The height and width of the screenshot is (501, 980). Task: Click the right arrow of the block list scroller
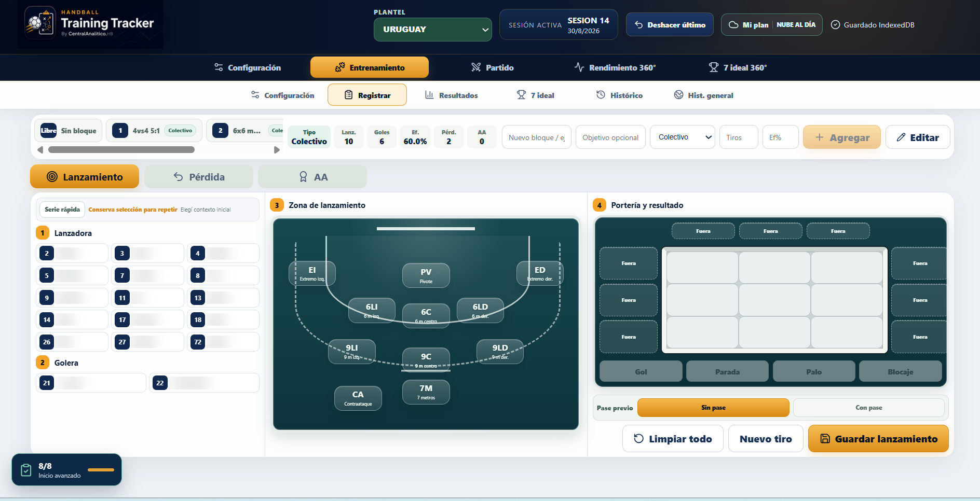[277, 150]
